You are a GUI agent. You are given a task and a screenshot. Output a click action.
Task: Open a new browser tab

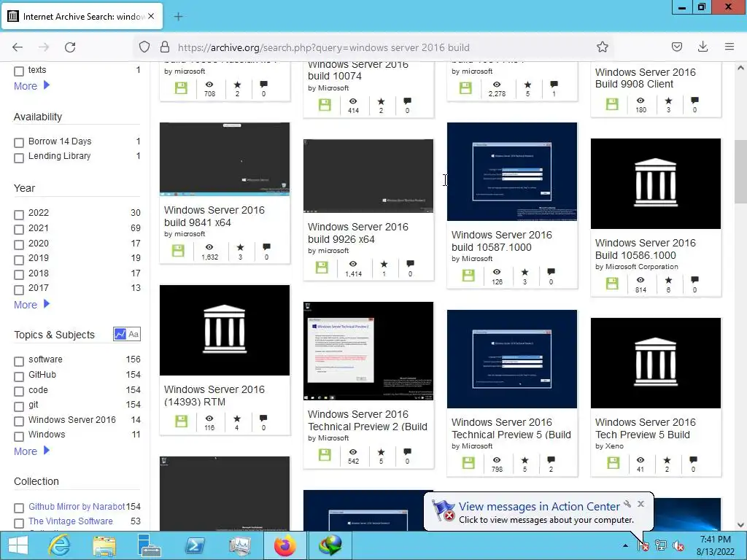[178, 17]
